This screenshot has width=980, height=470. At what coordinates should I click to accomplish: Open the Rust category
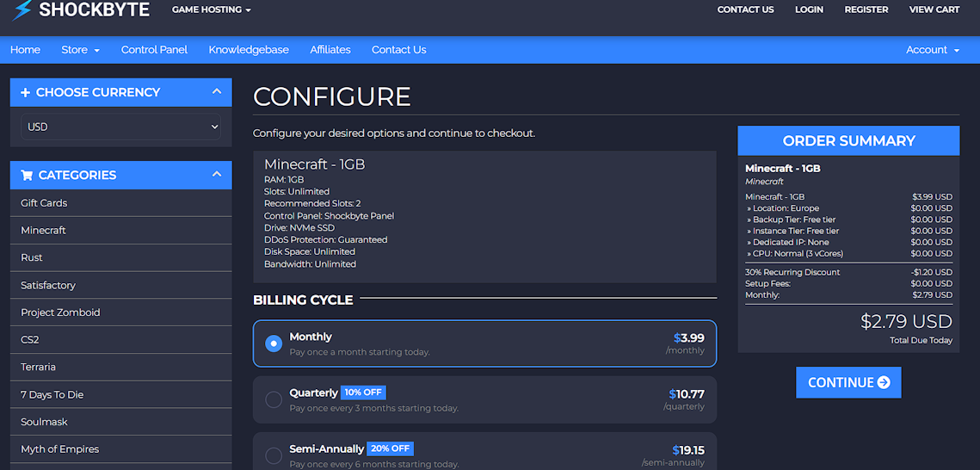120,257
